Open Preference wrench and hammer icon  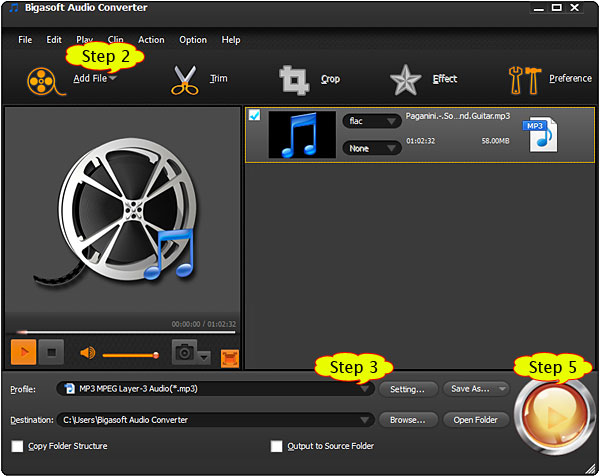525,80
